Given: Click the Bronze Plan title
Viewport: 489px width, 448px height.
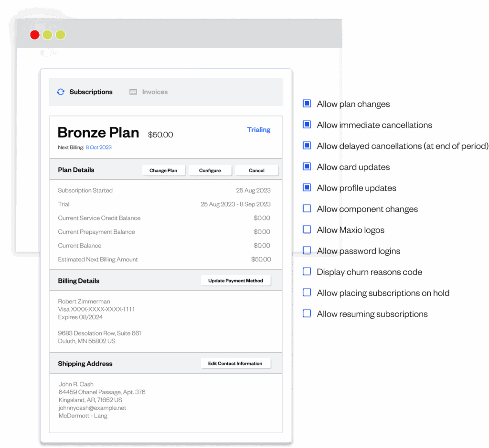Looking at the screenshot, I should coord(98,133).
